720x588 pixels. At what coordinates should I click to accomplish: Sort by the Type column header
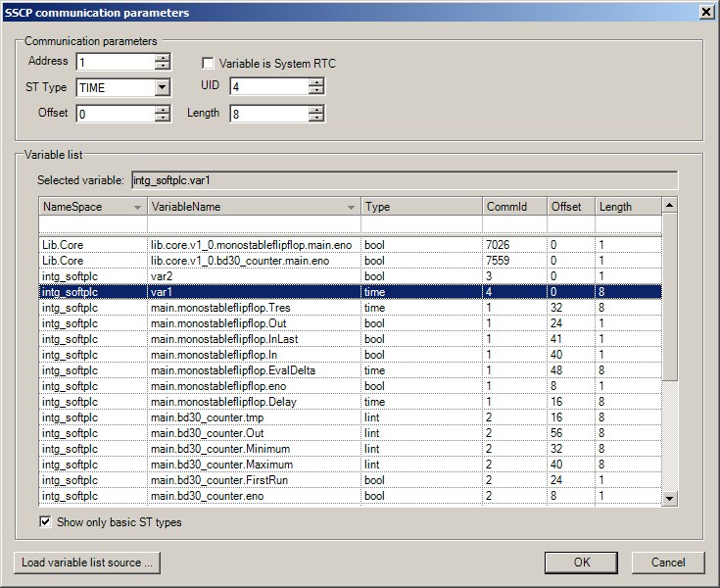[x=421, y=207]
